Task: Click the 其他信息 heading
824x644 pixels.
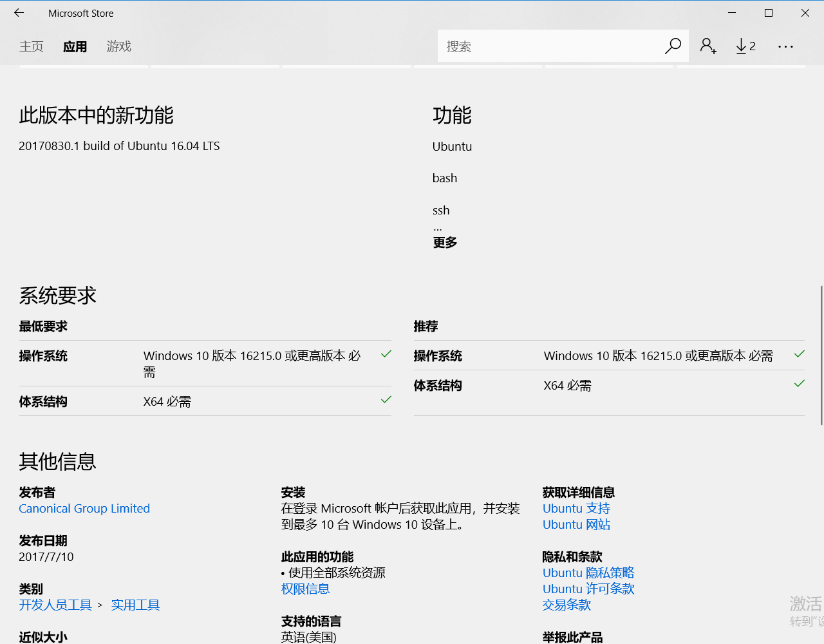Action: pos(57,461)
